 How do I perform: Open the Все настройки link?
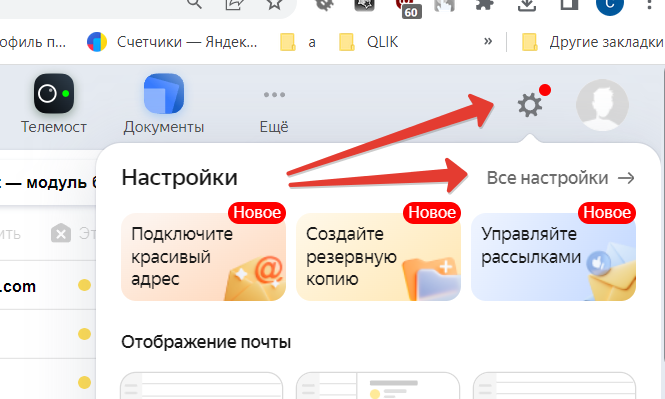point(560,178)
